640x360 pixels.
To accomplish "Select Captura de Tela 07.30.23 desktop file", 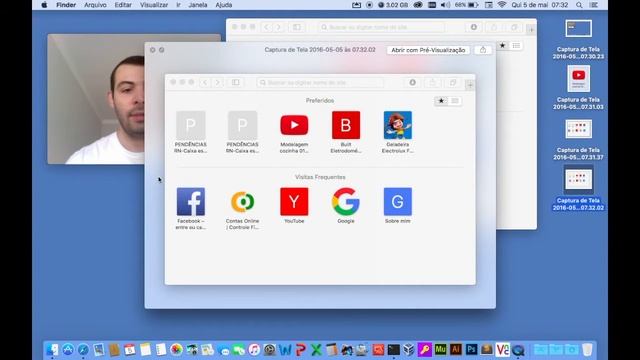I will (578, 39).
